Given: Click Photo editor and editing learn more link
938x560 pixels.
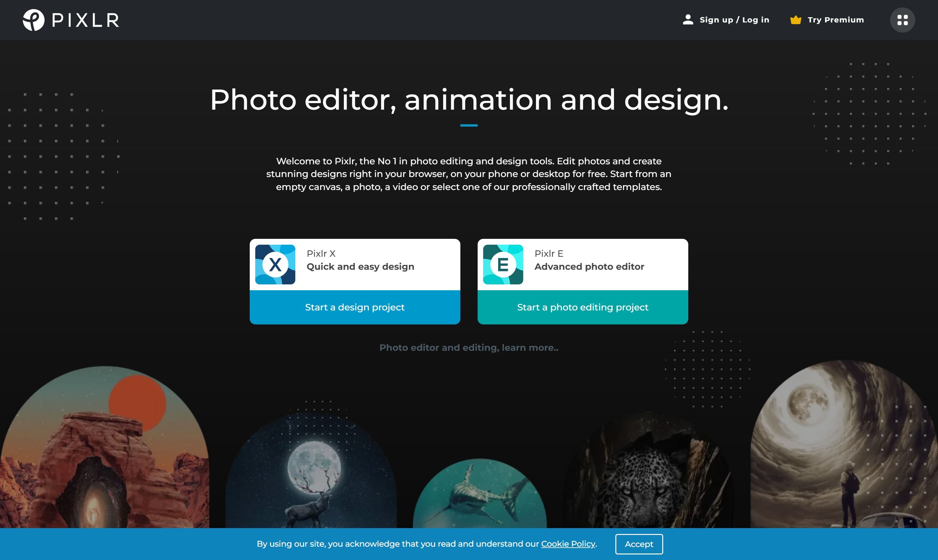Looking at the screenshot, I should pos(469,347).
